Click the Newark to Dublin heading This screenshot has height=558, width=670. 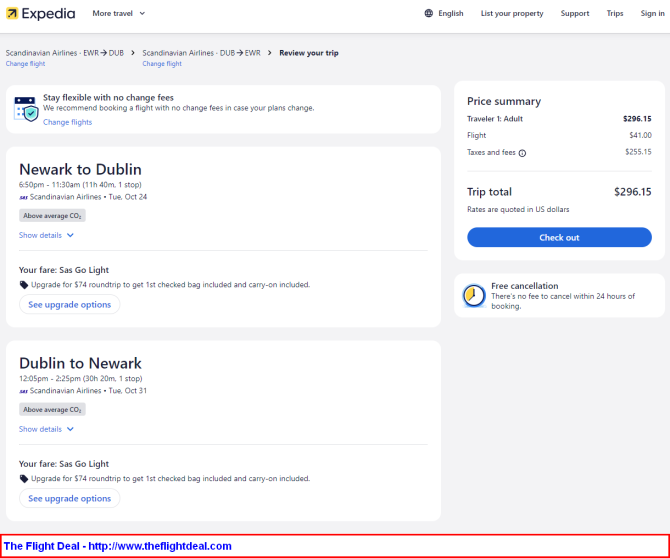click(x=80, y=170)
